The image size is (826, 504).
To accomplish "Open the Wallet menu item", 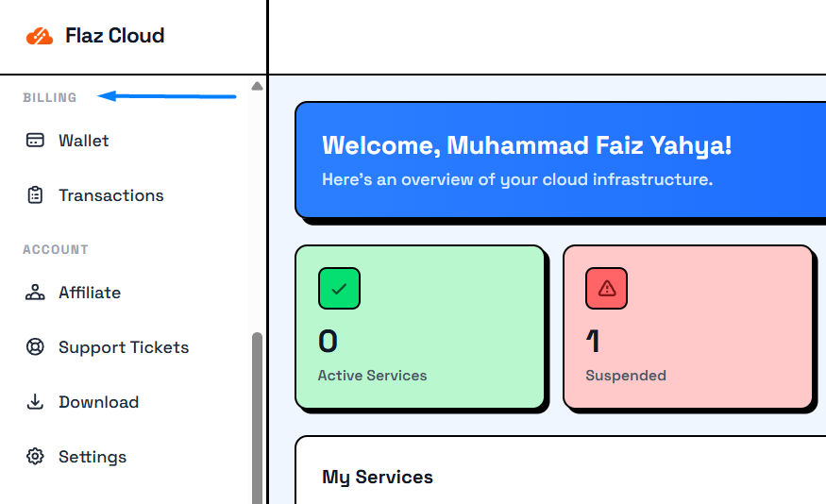I will point(84,141).
